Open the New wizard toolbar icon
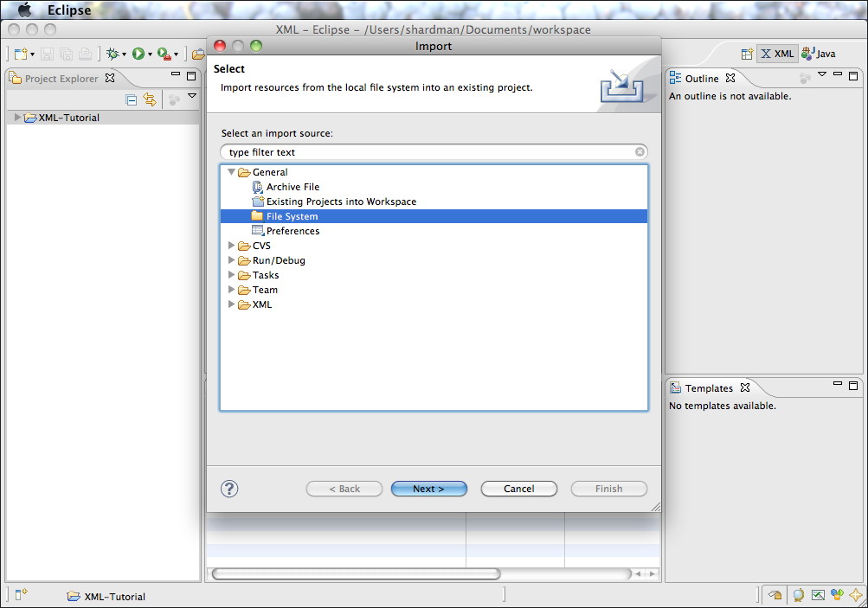The width and height of the screenshot is (868, 608). pos(21,54)
